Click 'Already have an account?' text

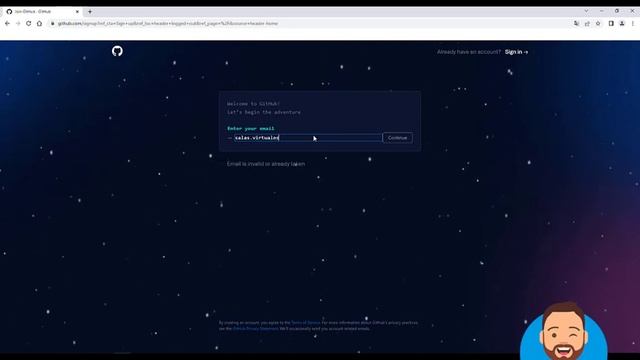(x=469, y=52)
